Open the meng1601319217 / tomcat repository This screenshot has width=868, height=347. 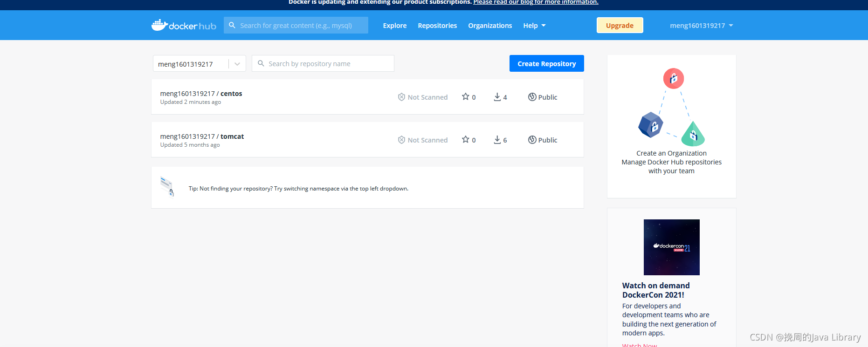pyautogui.click(x=202, y=136)
